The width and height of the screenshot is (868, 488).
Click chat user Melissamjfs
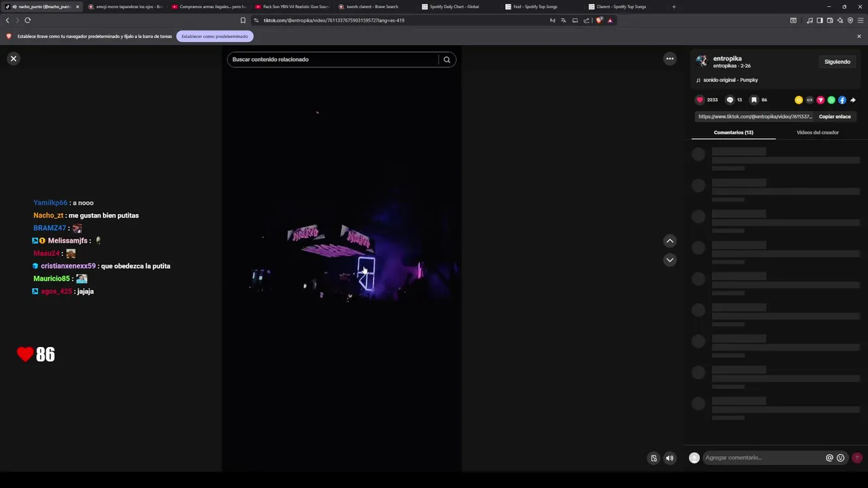pos(68,241)
